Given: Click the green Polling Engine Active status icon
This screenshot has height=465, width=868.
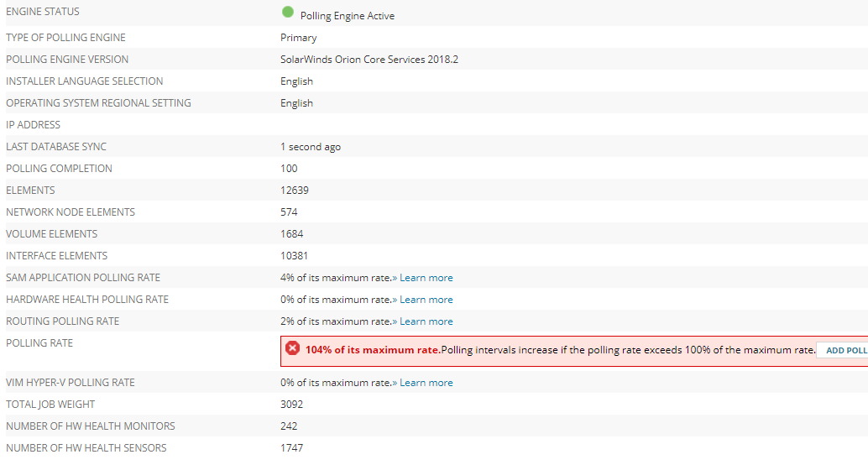Looking at the screenshot, I should (x=288, y=12).
